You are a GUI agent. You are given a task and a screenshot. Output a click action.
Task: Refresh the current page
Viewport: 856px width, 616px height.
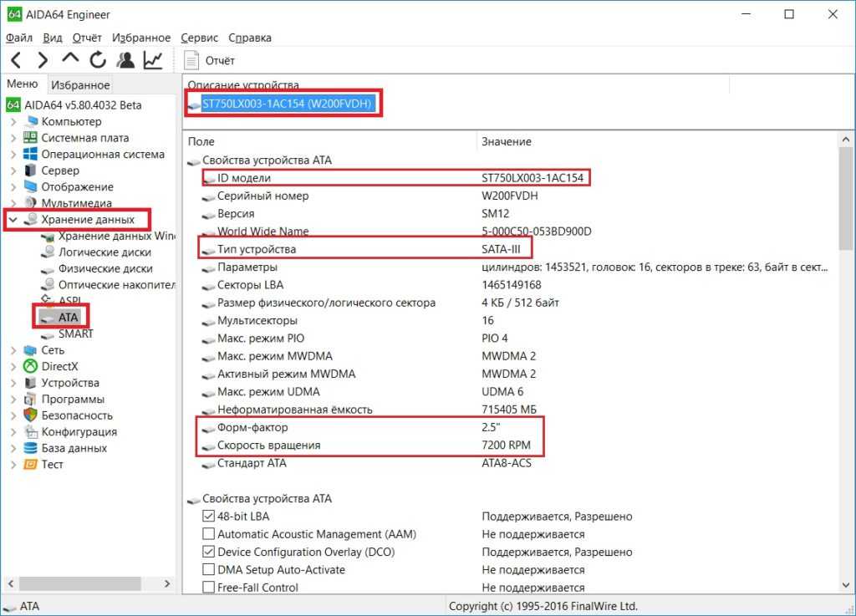98,60
